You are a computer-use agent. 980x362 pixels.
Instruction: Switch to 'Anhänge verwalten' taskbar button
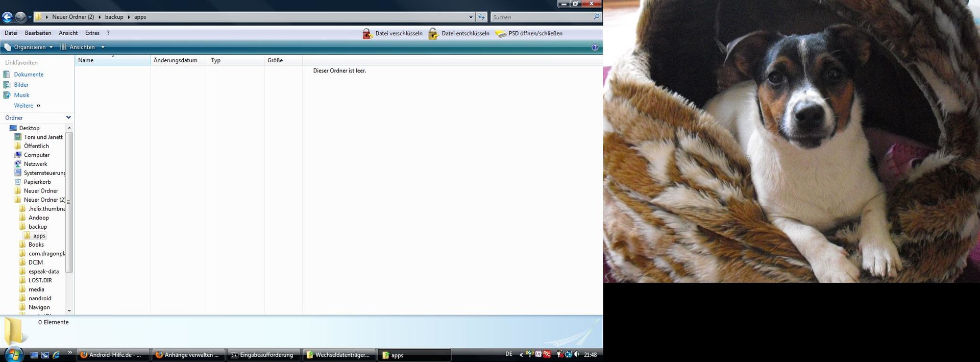[x=188, y=355]
